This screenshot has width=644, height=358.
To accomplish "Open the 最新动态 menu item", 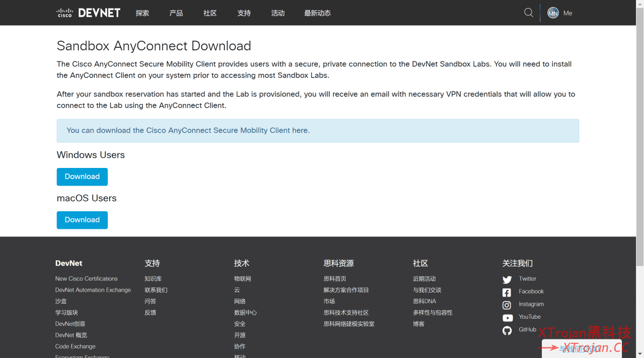I will tap(317, 13).
